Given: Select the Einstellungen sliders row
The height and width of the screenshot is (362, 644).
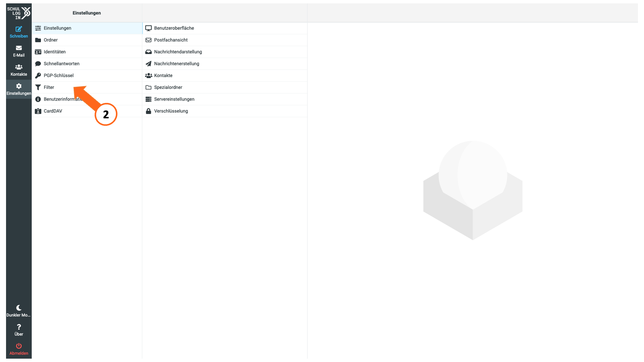Looking at the screenshot, I should point(87,28).
